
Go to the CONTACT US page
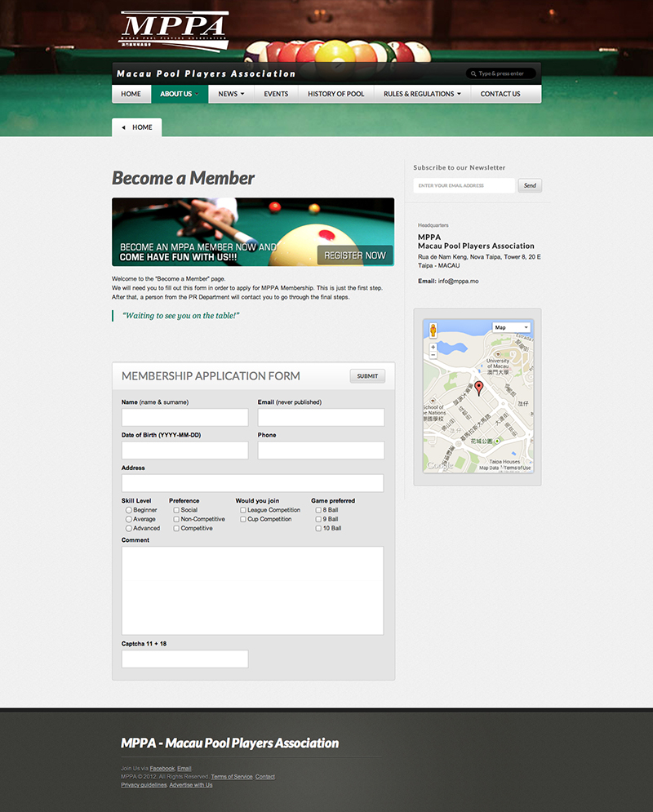[500, 94]
